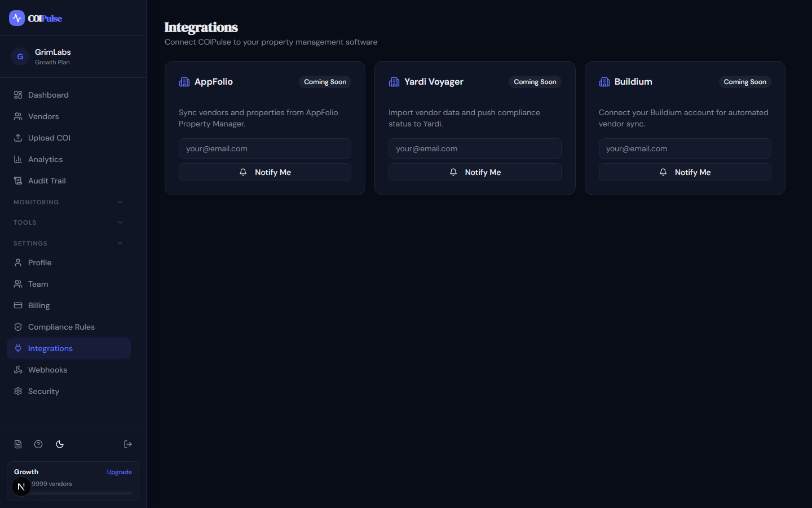Click the logout icon
The image size is (812, 508).
128,444
